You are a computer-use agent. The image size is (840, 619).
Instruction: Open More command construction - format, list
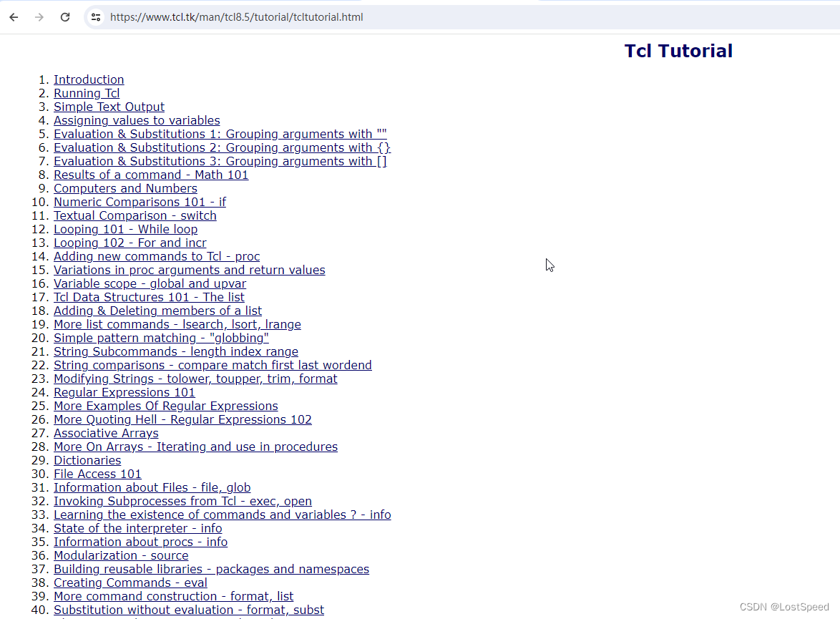coord(174,597)
